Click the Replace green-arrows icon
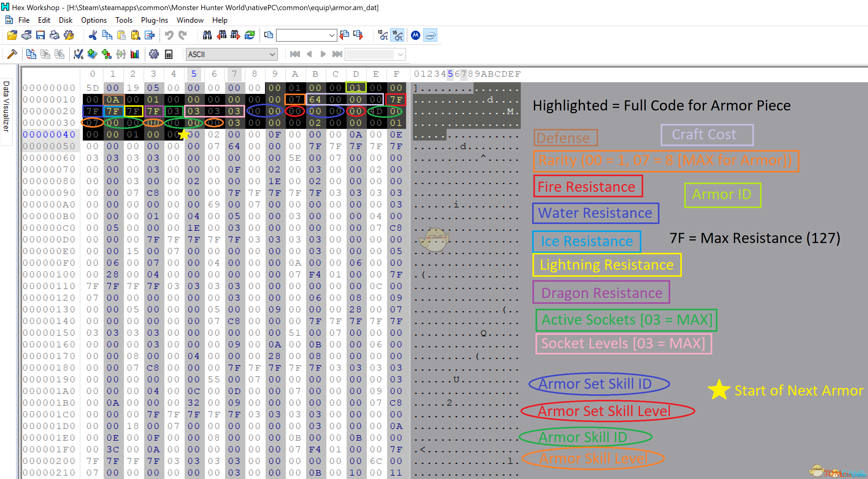 pyautogui.click(x=250, y=35)
